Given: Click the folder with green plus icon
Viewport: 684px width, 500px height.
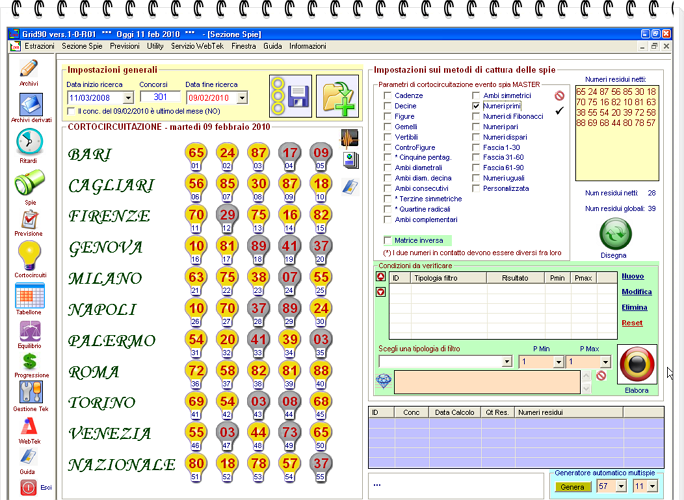Looking at the screenshot, I should tap(338, 97).
